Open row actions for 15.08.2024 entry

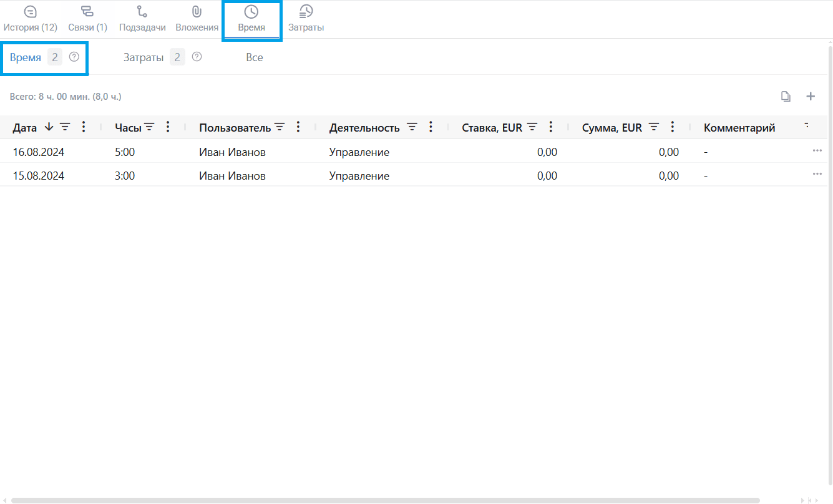click(817, 174)
